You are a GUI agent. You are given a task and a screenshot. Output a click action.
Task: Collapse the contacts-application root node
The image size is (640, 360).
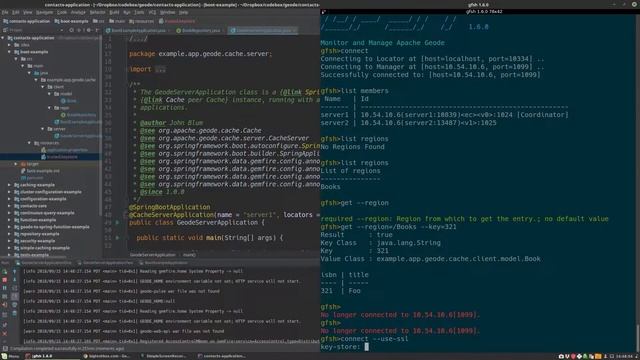3,38
